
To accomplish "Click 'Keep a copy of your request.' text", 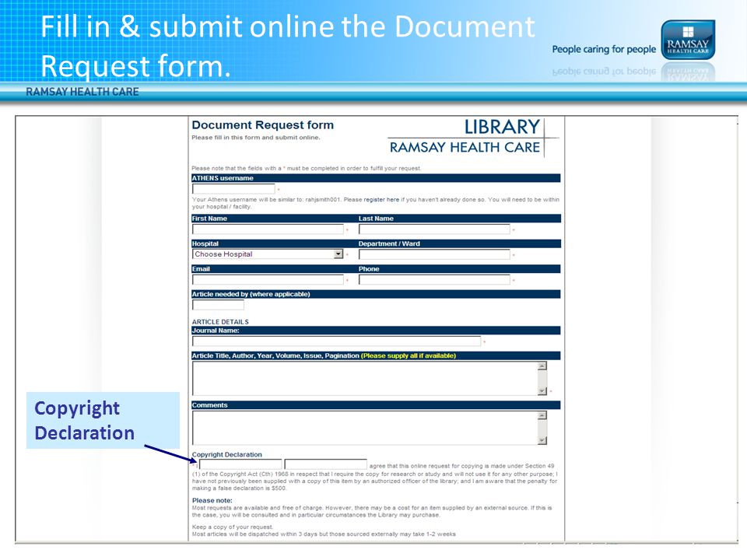I will pyautogui.click(x=233, y=527).
